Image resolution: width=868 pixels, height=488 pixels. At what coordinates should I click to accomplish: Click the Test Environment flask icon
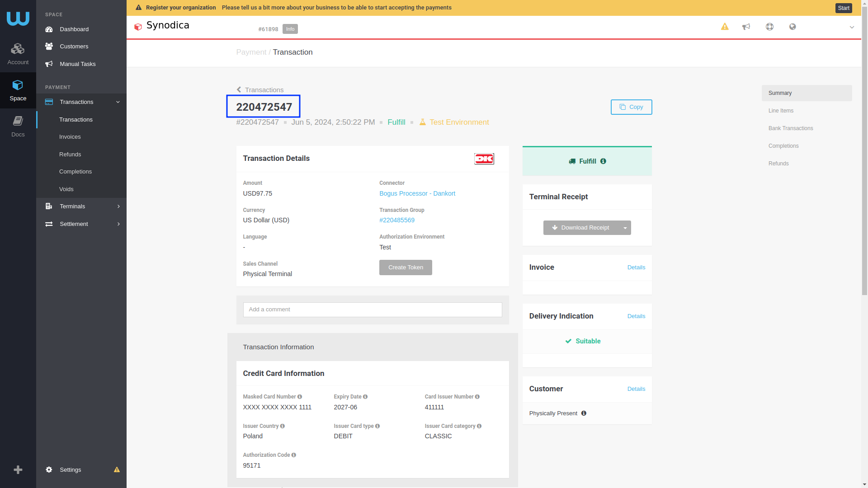422,122
